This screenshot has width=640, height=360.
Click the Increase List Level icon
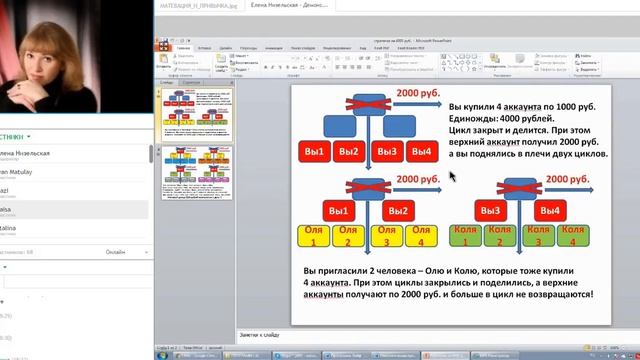pos(368,58)
